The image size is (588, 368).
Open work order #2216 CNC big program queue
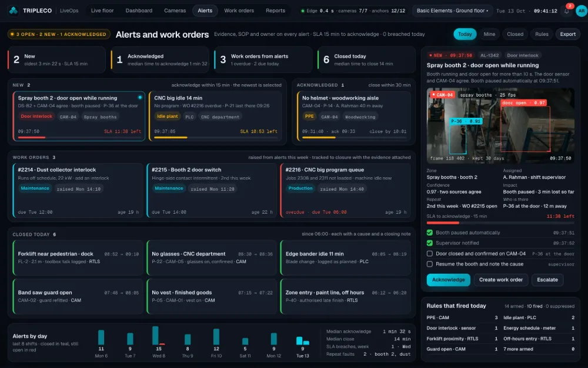pos(345,190)
